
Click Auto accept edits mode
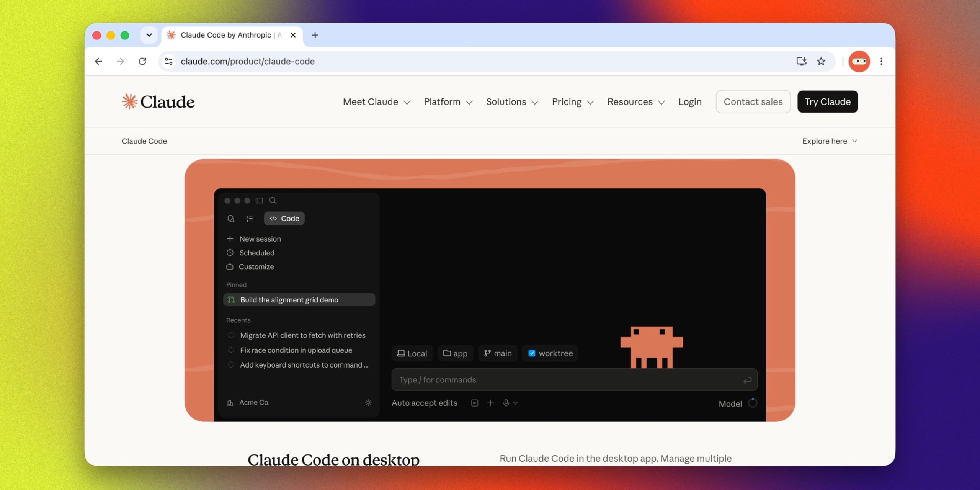point(424,403)
